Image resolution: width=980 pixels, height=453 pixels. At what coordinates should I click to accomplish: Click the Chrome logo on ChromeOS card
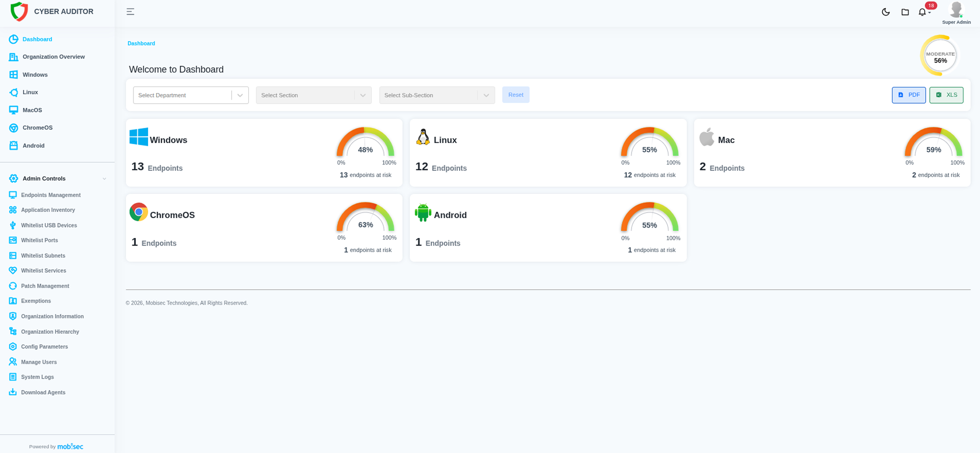[x=138, y=212]
